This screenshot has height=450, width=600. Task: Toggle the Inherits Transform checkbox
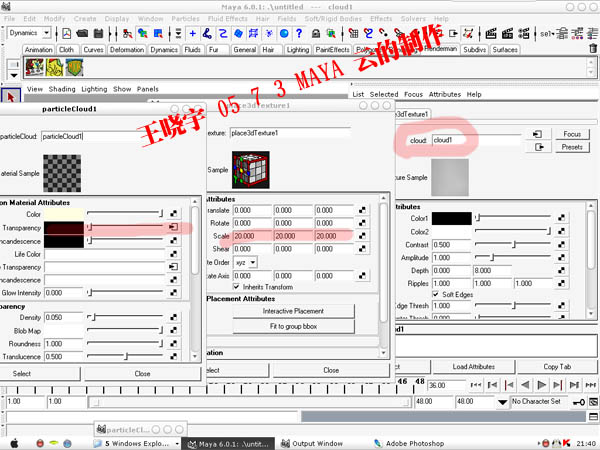(x=236, y=286)
